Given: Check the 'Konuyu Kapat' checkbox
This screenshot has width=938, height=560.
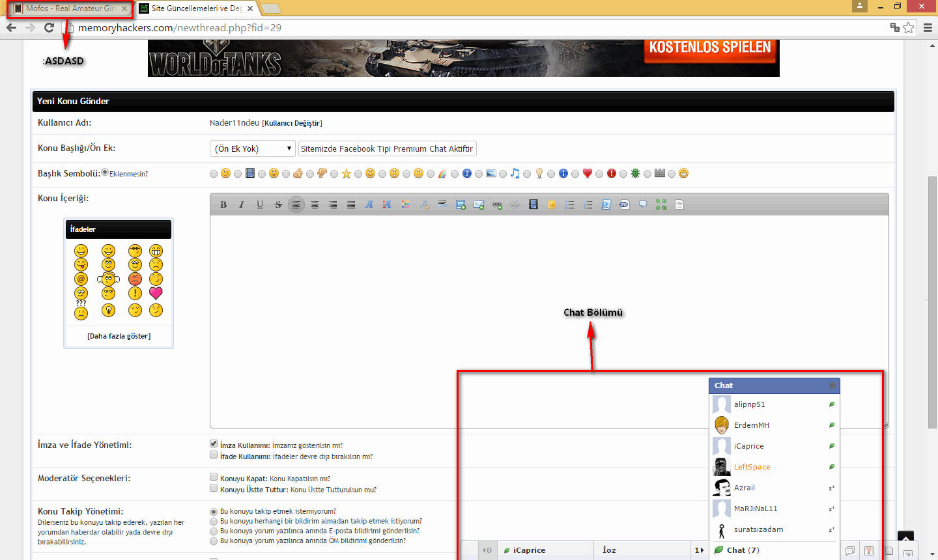Looking at the screenshot, I should click(214, 477).
